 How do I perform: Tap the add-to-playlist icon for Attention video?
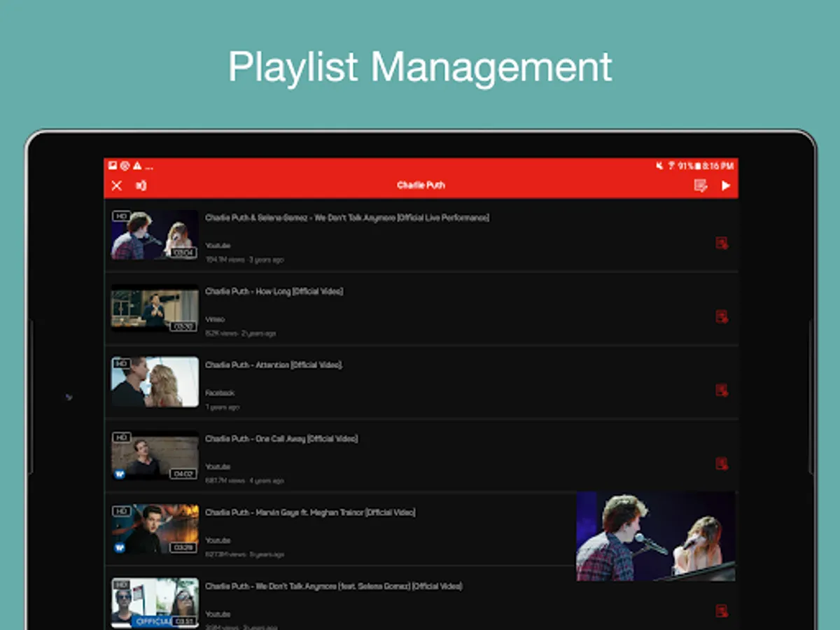[722, 390]
